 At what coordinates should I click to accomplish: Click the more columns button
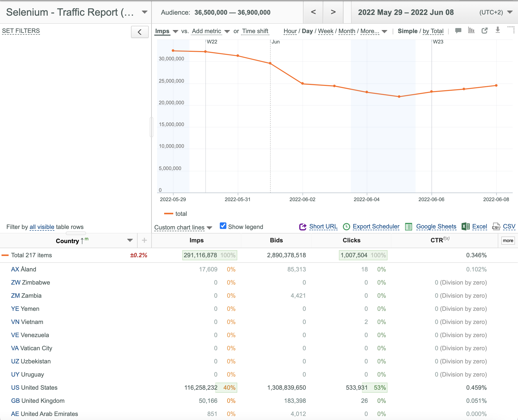(x=508, y=241)
